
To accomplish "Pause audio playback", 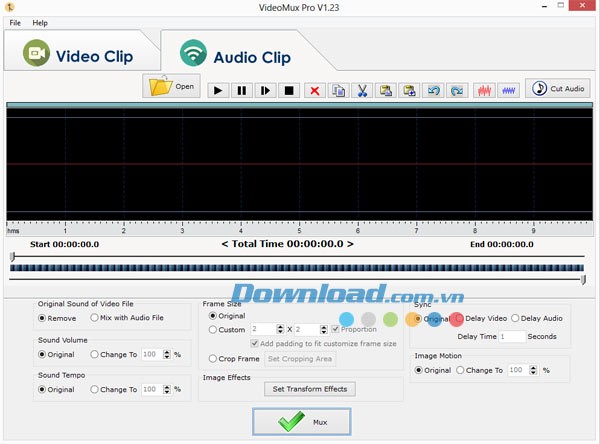I will point(242,91).
